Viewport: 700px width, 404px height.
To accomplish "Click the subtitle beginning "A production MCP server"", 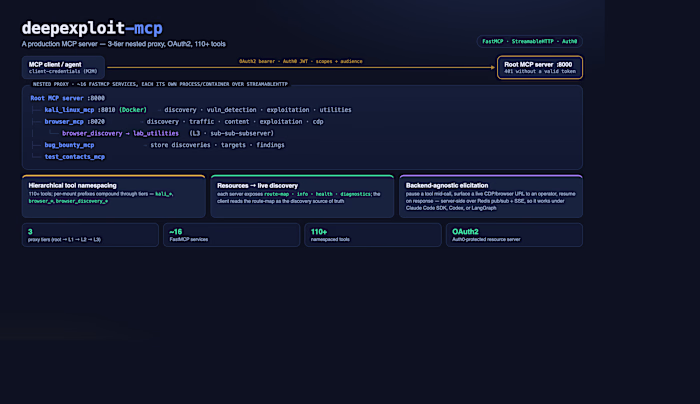I will tap(124, 44).
